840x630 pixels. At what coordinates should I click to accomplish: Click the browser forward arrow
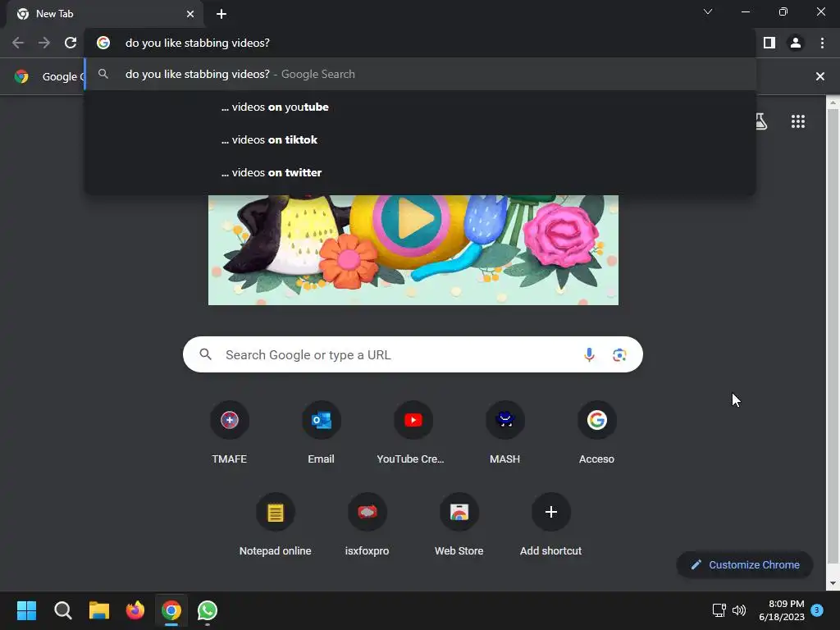[x=44, y=43]
